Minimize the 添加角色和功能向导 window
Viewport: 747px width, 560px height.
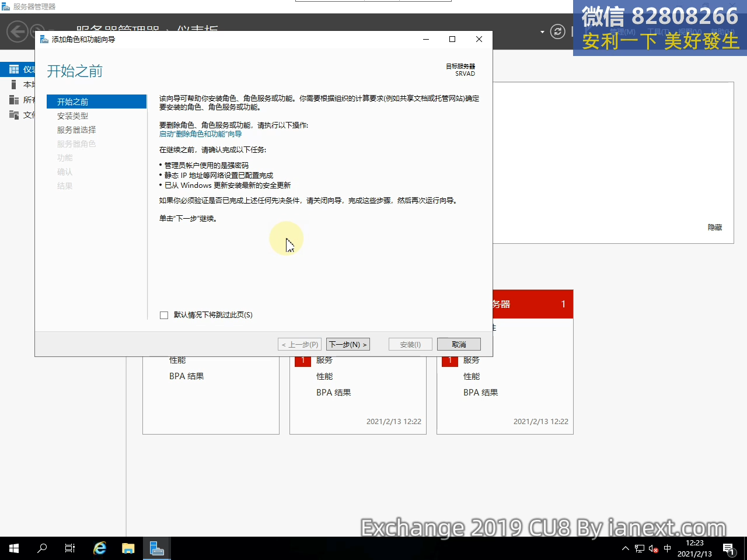coord(426,39)
